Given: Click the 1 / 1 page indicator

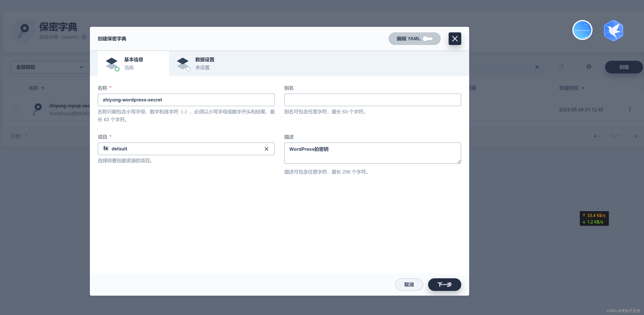Looking at the screenshot, I should 615,136.
